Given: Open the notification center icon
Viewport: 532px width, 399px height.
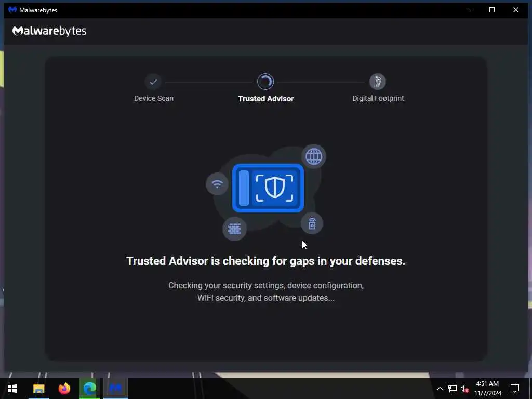Looking at the screenshot, I should (x=515, y=389).
